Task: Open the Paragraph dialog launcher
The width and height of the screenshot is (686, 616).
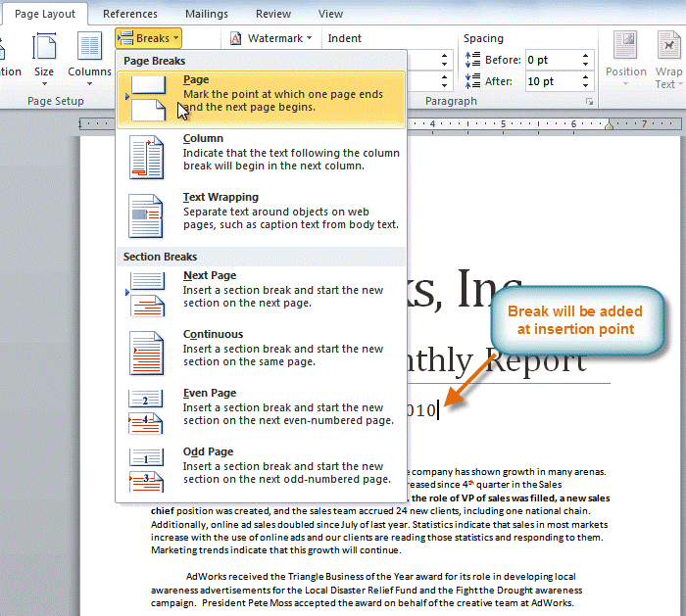Action: (589, 102)
